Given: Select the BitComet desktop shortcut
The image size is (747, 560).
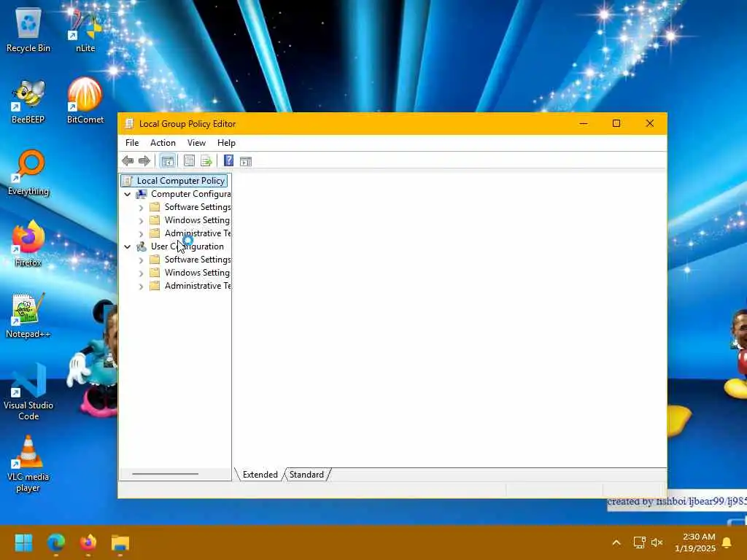Looking at the screenshot, I should point(85,101).
